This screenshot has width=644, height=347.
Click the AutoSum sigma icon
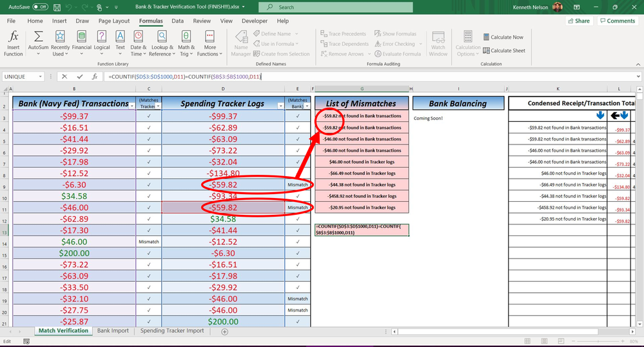[38, 37]
